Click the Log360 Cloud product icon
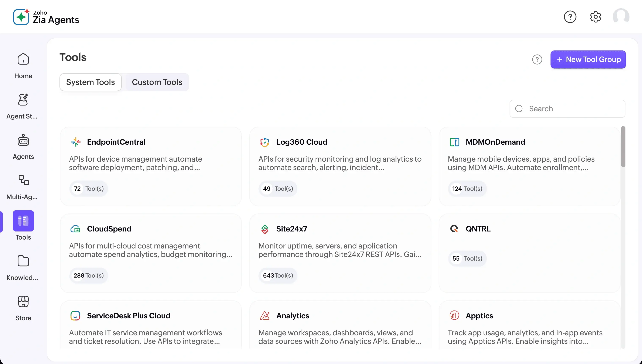Viewport: 642px width, 364px height. (265, 142)
